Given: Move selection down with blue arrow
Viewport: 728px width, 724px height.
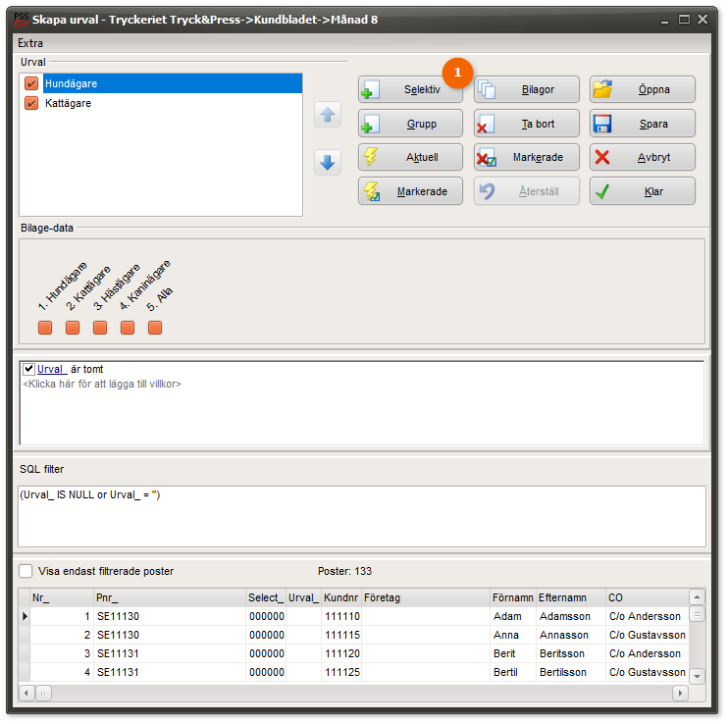Looking at the screenshot, I should click(x=328, y=163).
